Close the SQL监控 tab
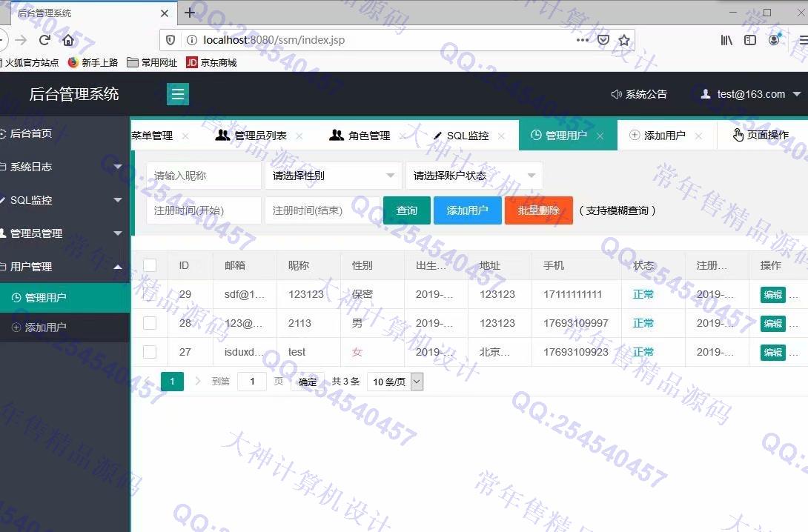 pyautogui.click(x=501, y=136)
